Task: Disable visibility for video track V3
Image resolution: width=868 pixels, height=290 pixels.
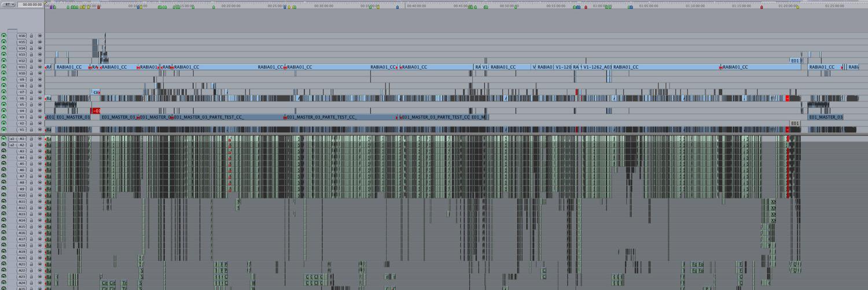Action: (3, 117)
